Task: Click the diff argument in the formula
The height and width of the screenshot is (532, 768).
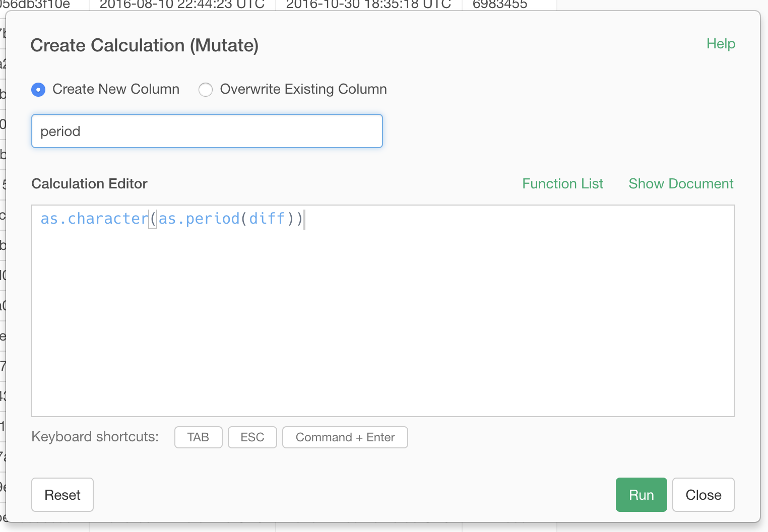Action: [x=267, y=219]
